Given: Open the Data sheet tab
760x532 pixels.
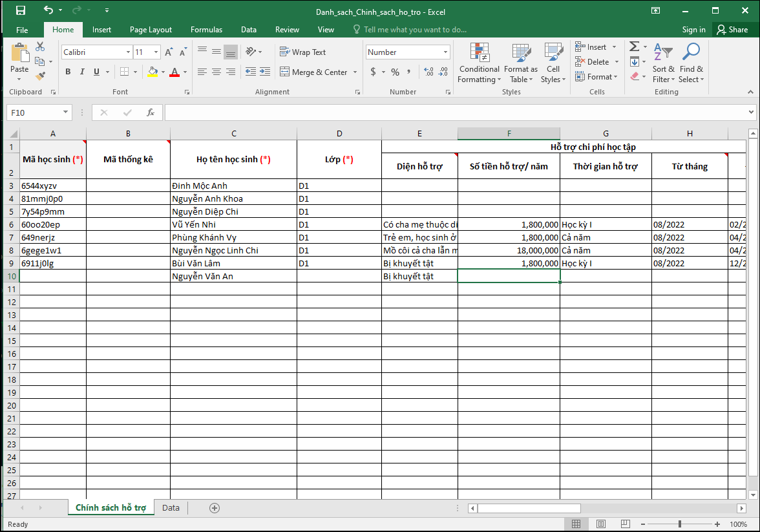Looking at the screenshot, I should 171,508.
